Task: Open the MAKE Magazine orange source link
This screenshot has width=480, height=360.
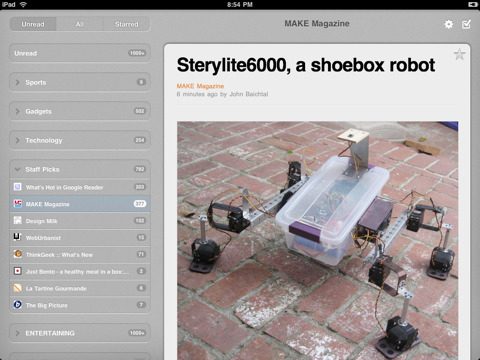Action: (x=200, y=86)
